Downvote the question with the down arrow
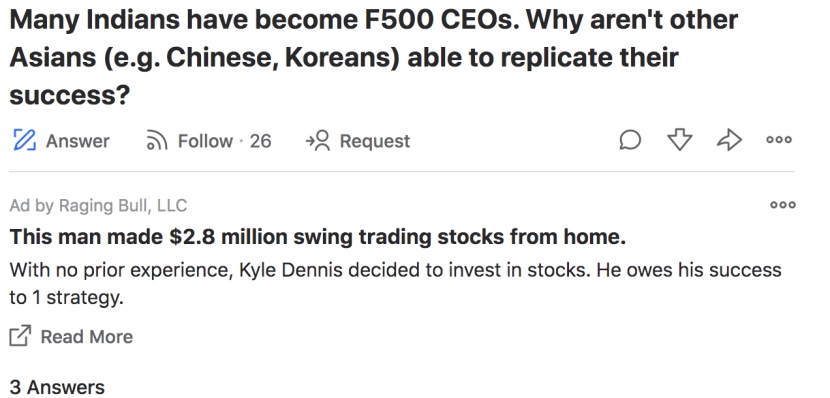This screenshot has height=398, width=830. click(680, 140)
